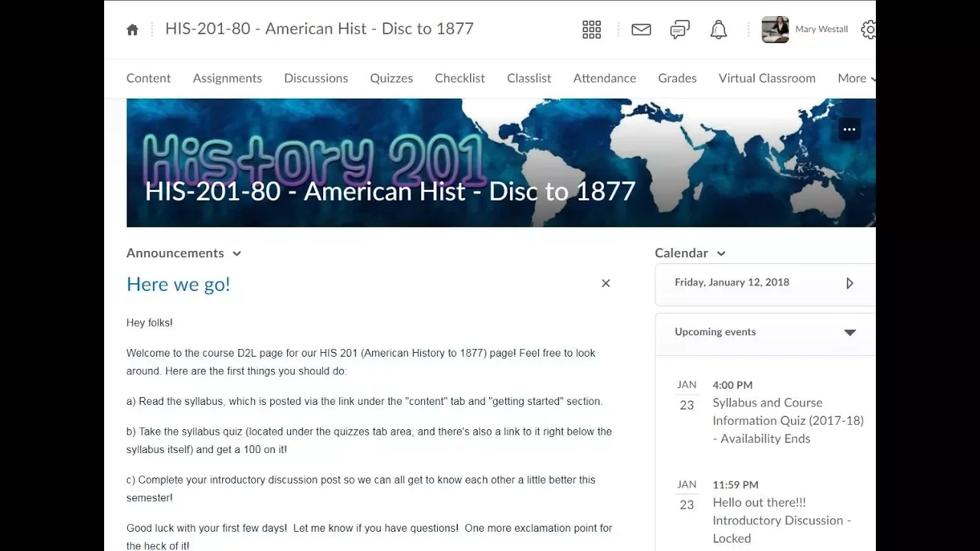Click the Hey folks! greeting text
The height and width of the screenshot is (551, 980).
[149, 323]
